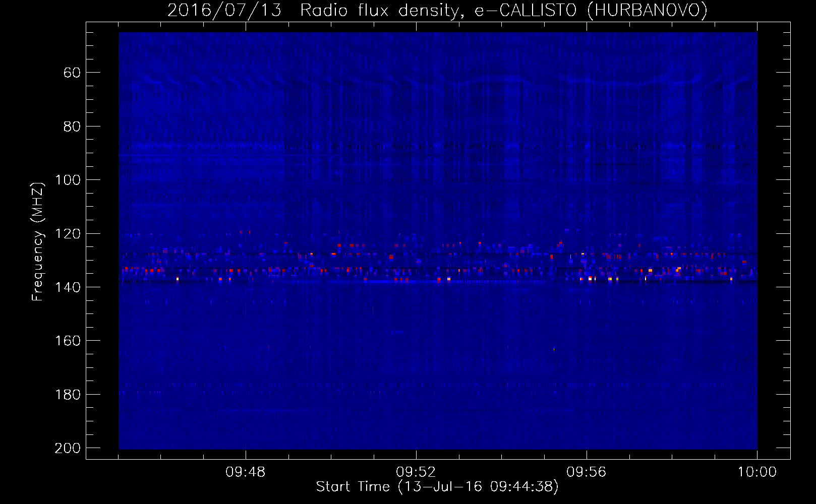Click the 09:56 time tick label
The image size is (816, 504).
(x=587, y=472)
